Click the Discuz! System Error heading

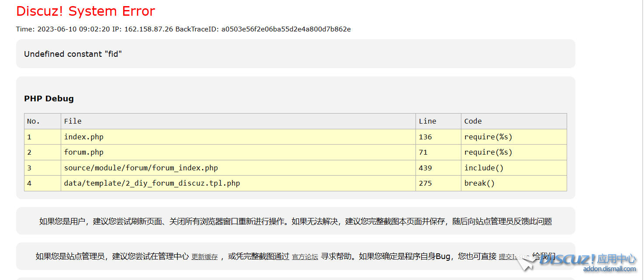click(x=86, y=11)
